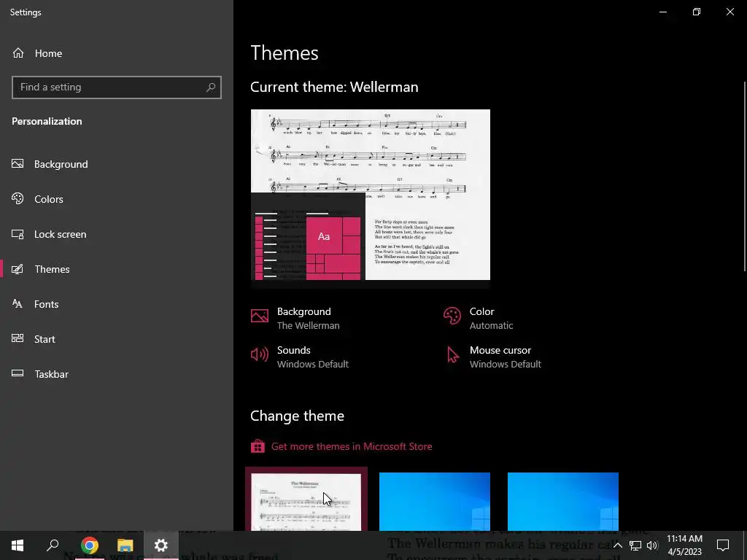Open Get more themes in Microsoft Store link
The image size is (747, 560).
point(352,447)
